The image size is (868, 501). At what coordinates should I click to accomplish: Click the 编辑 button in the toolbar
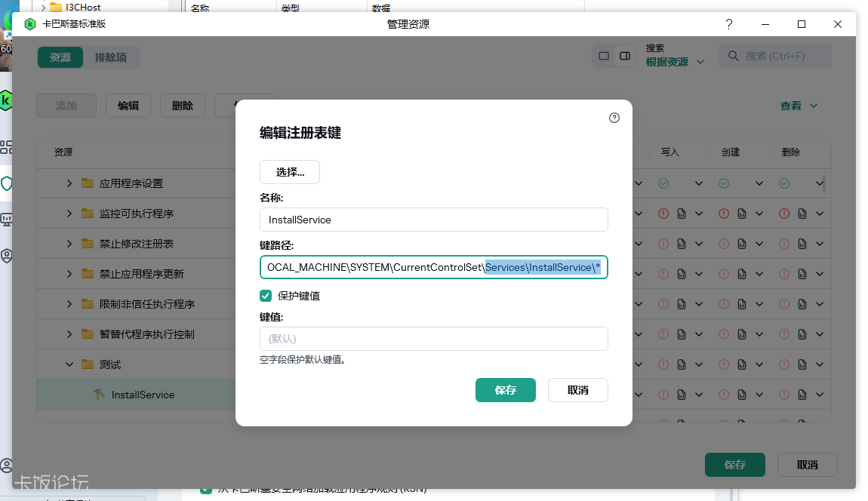(128, 106)
